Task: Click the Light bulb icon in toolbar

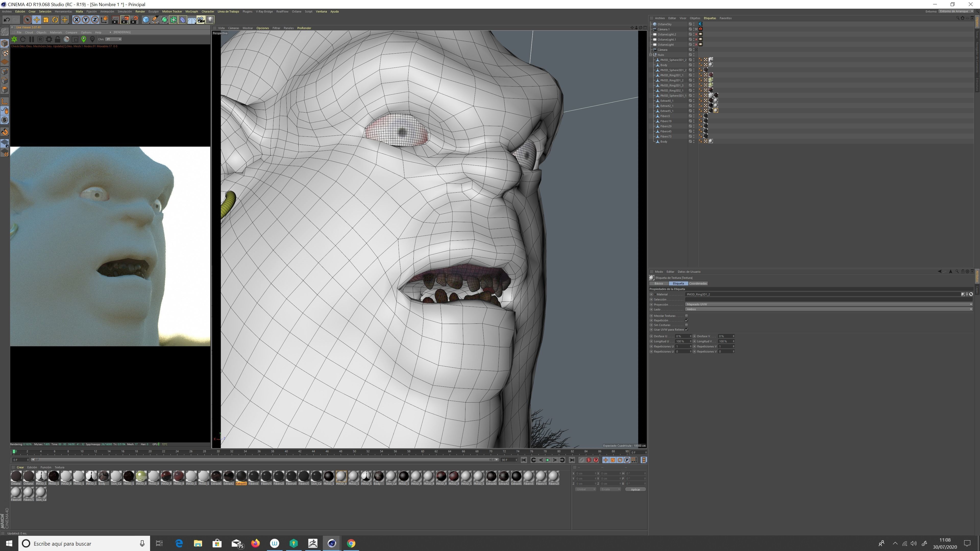Action: tap(210, 20)
